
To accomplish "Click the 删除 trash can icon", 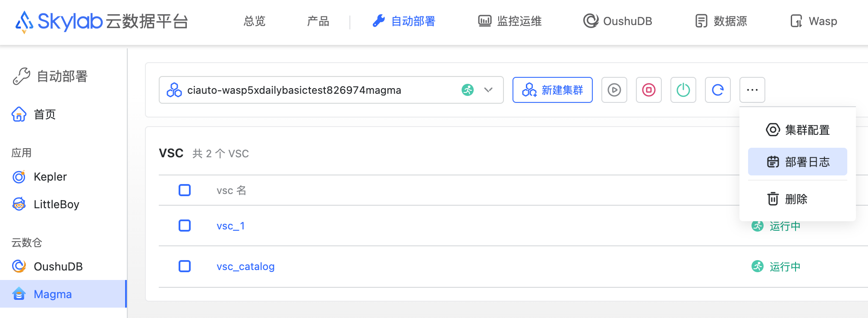I will pos(773,199).
